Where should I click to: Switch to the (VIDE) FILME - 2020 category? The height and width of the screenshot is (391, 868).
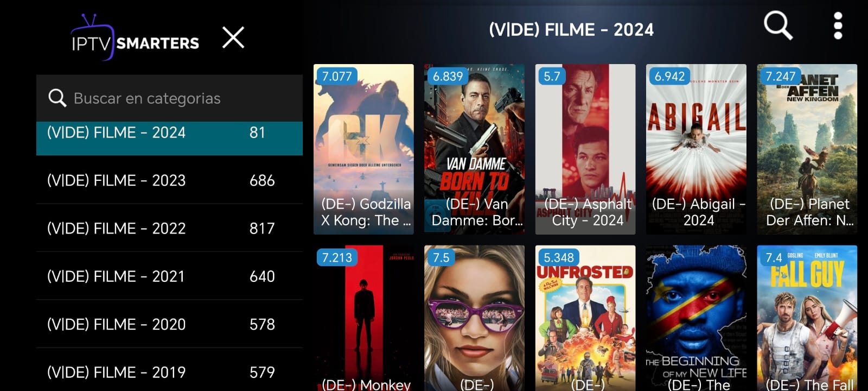(169, 324)
